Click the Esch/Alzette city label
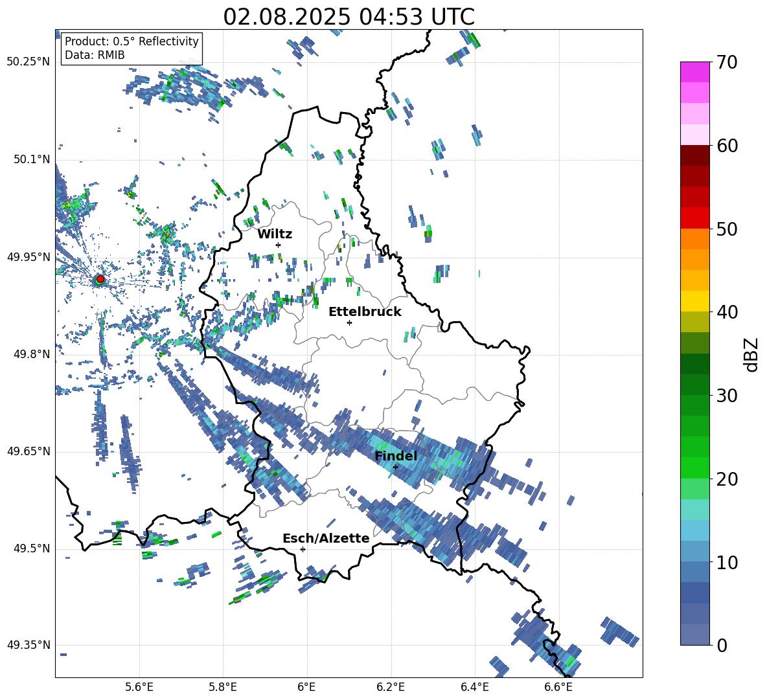This screenshot has width=767, height=700. pos(326,538)
